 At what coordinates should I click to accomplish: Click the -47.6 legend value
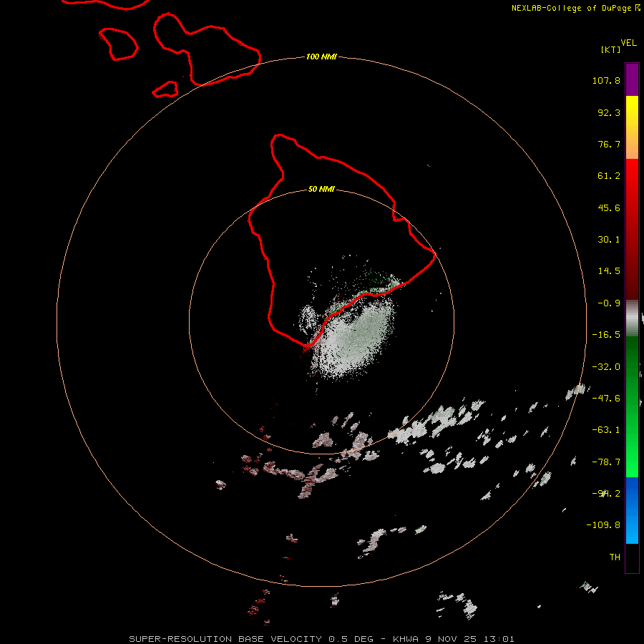tap(606, 399)
